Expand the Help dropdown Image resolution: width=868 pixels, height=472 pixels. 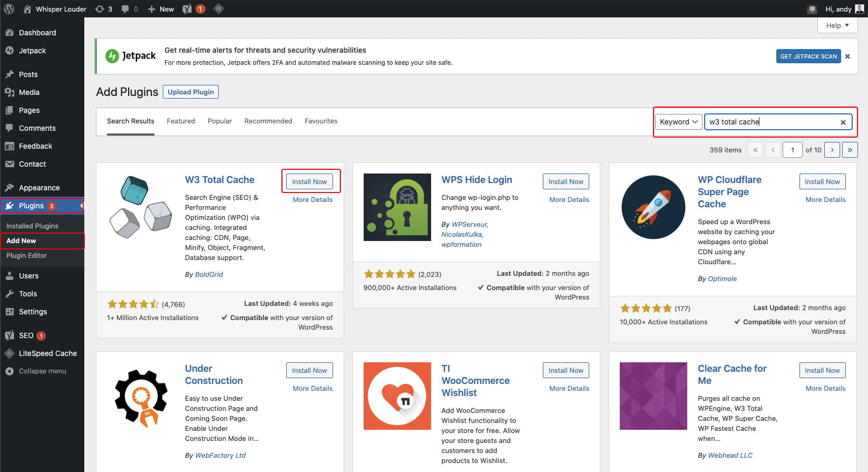pyautogui.click(x=837, y=25)
